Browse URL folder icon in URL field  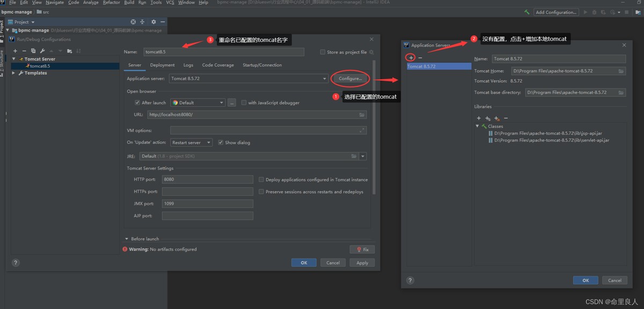362,115
